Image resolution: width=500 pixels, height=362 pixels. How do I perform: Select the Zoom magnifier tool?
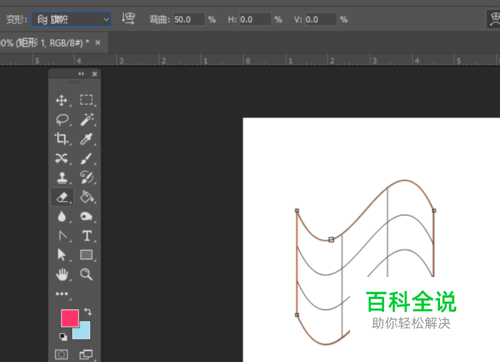tap(86, 274)
